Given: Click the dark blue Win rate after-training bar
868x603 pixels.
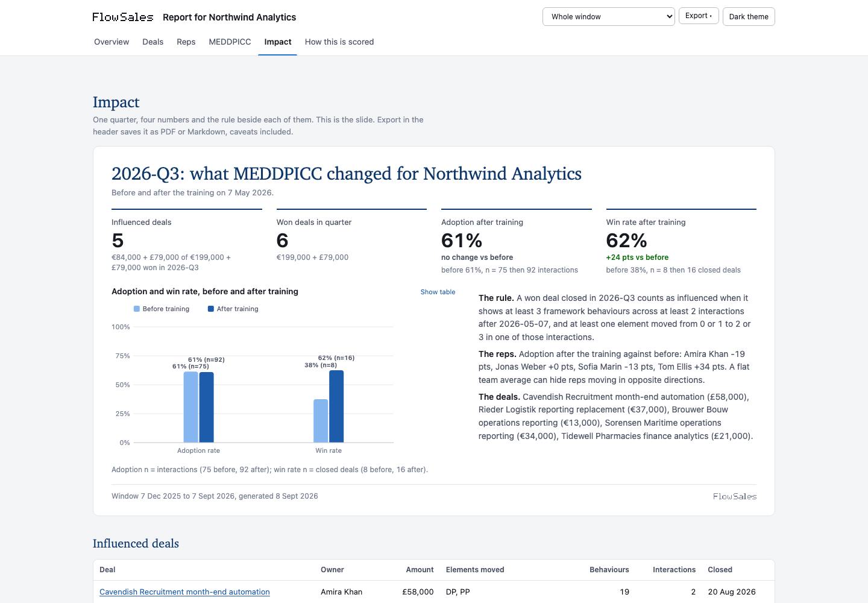Looking at the screenshot, I should [x=336, y=406].
